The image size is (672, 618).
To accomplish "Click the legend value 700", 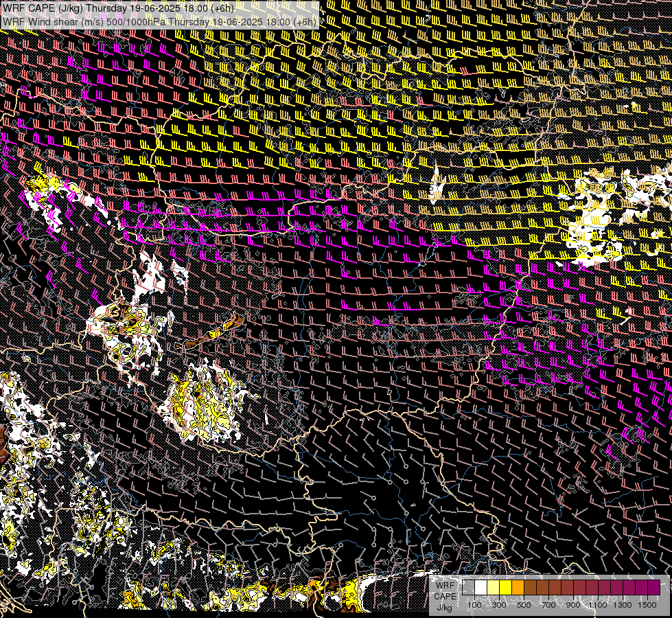I will [x=548, y=605].
